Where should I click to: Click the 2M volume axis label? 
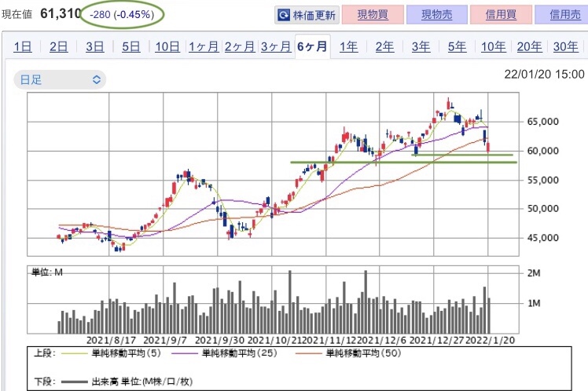coord(534,273)
